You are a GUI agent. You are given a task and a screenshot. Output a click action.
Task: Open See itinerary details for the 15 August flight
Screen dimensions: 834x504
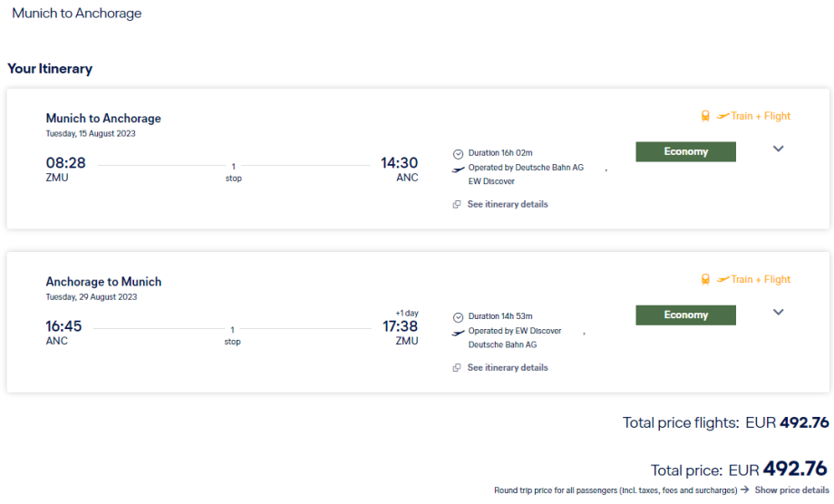point(507,204)
